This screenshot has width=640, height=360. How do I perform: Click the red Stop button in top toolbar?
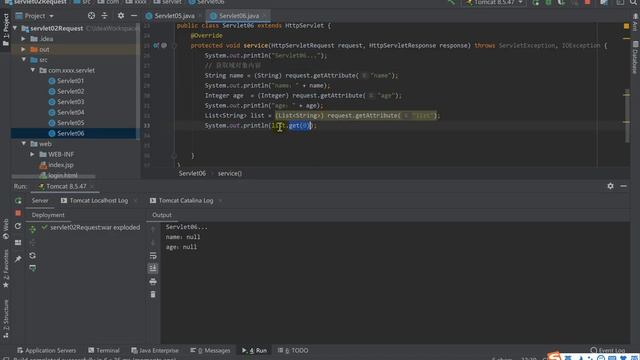tap(587, 2)
